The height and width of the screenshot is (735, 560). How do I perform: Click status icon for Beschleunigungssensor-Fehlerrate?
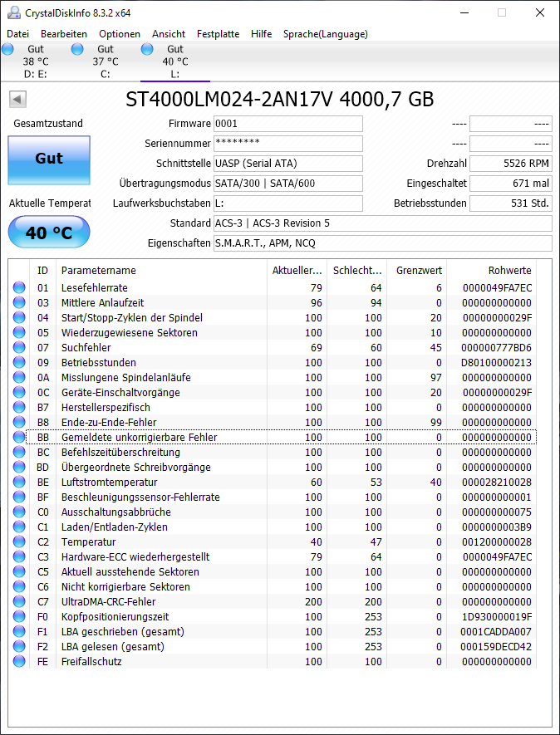pos(19,497)
